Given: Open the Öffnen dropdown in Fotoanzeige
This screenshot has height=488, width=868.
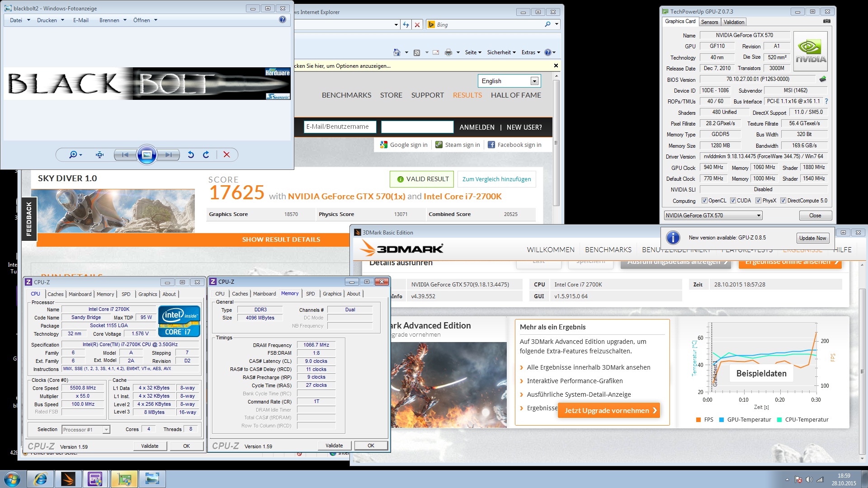Looking at the screenshot, I should tap(145, 20).
